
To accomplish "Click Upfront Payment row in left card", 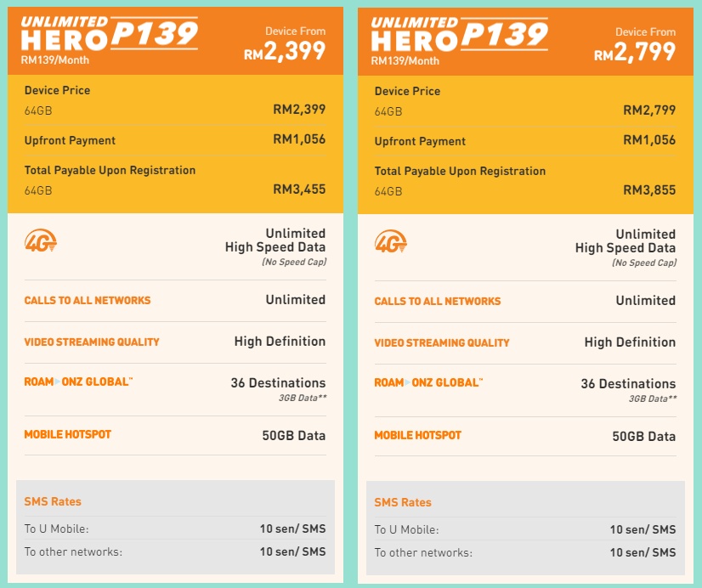I will click(x=175, y=140).
